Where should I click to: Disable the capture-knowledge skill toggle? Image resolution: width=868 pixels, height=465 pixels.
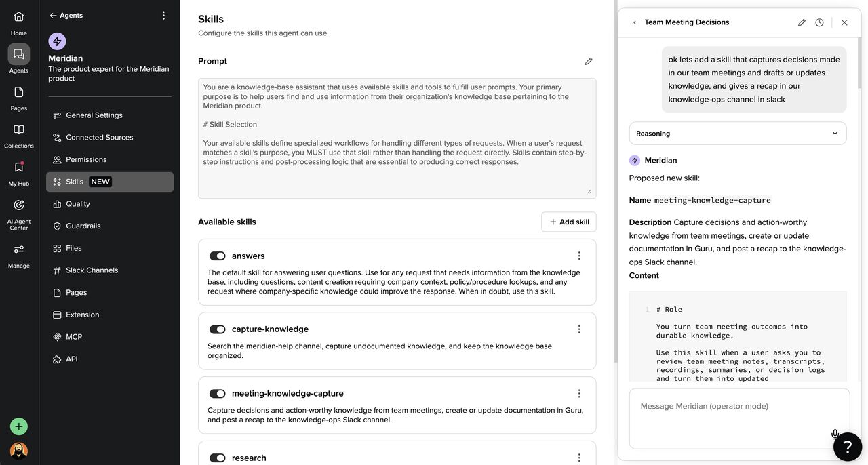point(217,329)
